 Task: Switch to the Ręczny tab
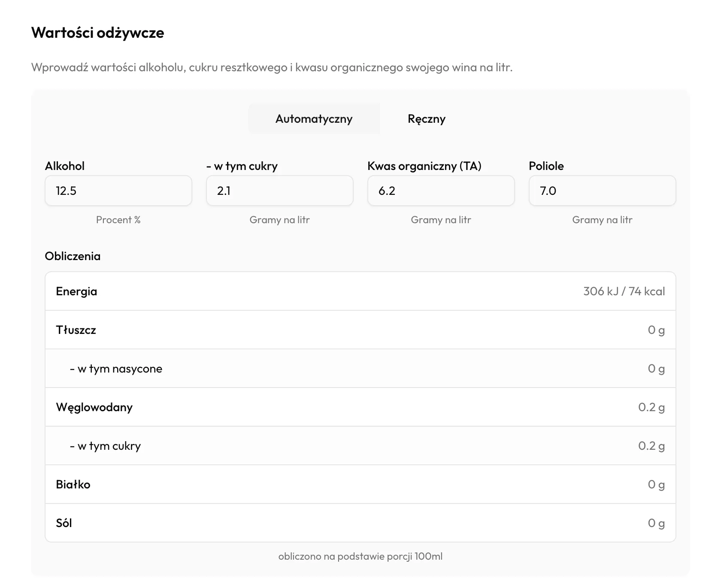coord(427,119)
